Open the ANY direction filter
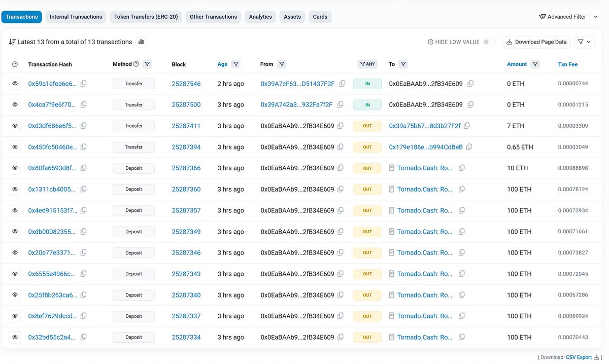 367,64
